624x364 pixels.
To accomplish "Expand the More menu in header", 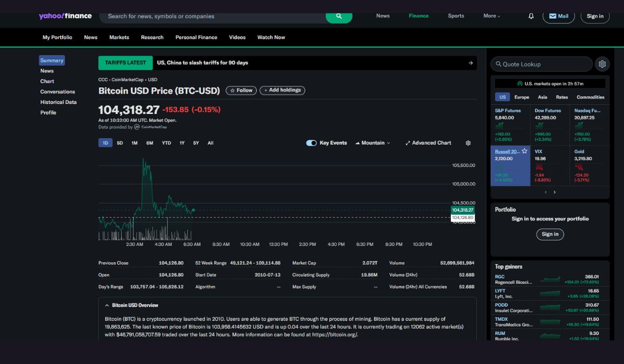I will pos(491,16).
